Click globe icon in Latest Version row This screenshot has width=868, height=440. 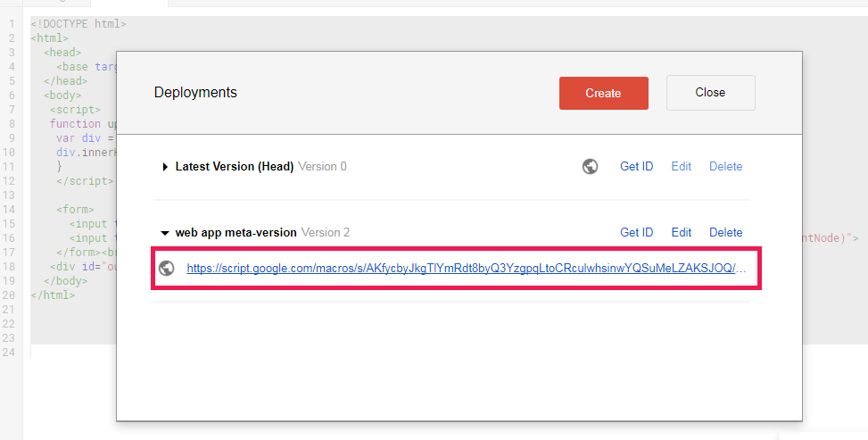click(x=590, y=166)
